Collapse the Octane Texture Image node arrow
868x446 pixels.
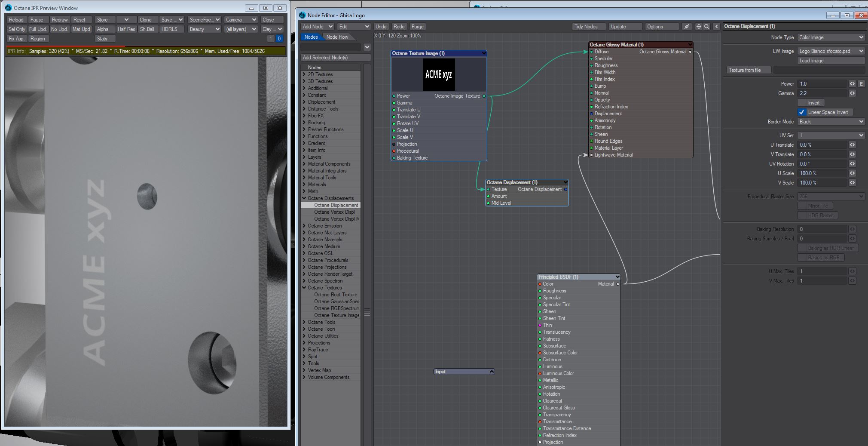[484, 53]
